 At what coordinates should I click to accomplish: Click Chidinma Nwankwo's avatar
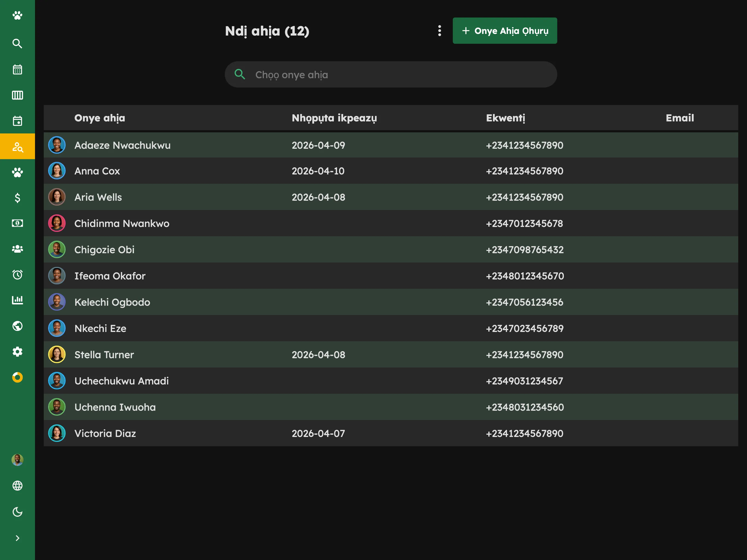tap(57, 224)
